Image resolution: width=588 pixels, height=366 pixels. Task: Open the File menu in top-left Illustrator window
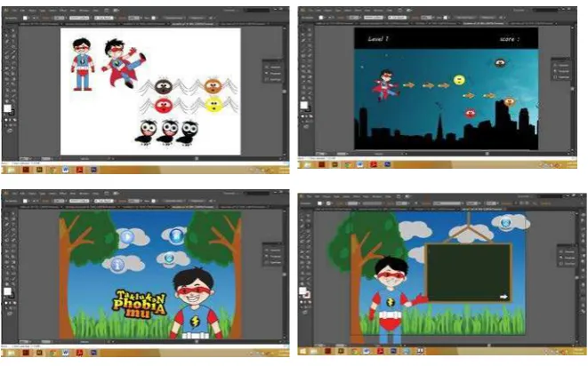tap(14, 11)
